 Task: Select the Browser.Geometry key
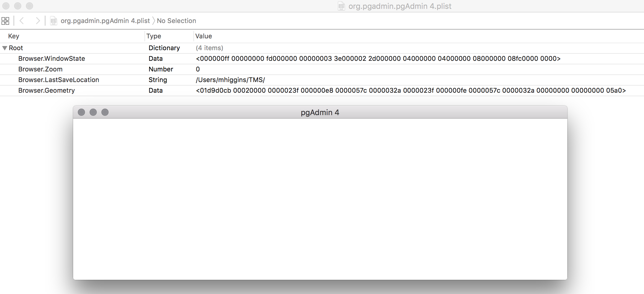point(47,90)
